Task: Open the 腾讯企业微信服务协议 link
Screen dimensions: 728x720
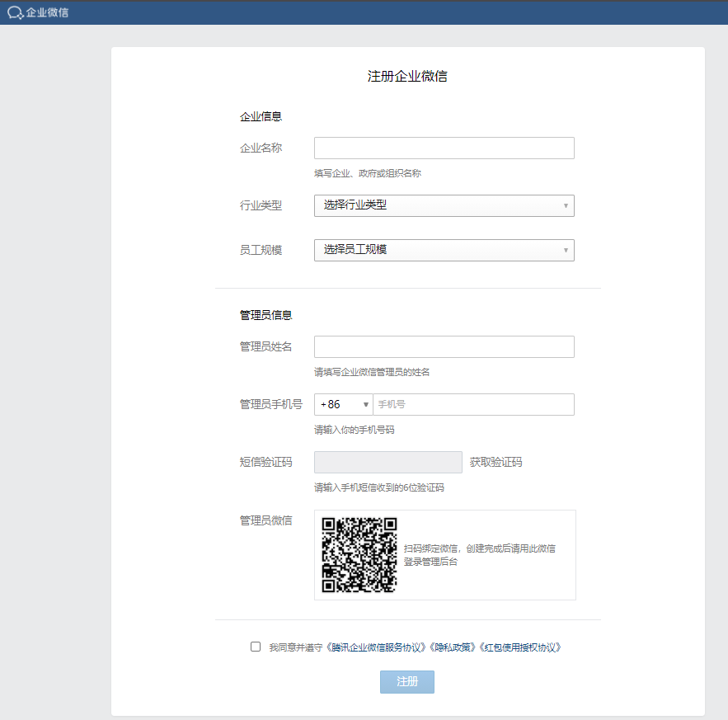Action: 378,648
